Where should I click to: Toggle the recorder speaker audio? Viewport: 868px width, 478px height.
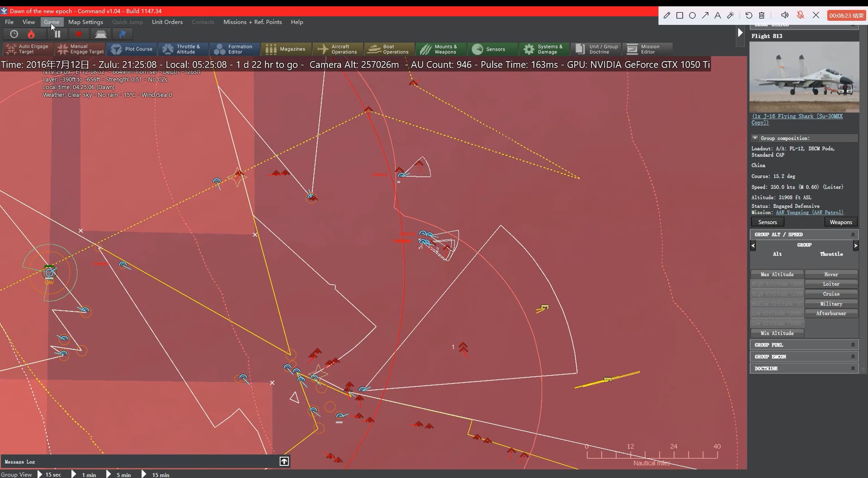click(785, 15)
